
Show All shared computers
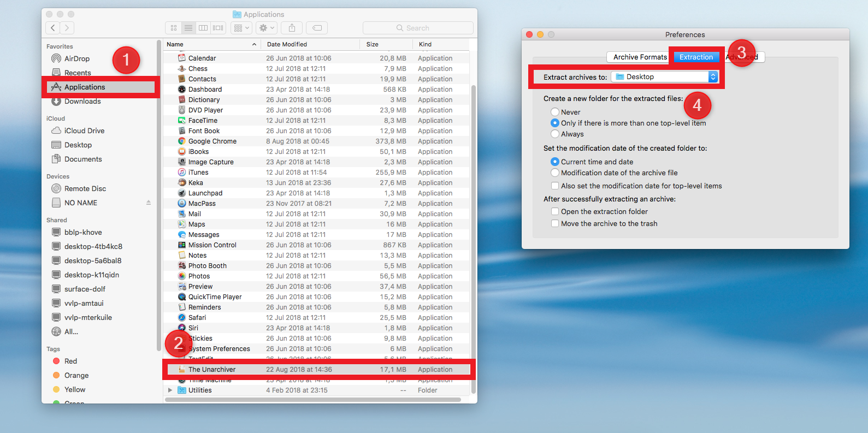pyautogui.click(x=71, y=331)
